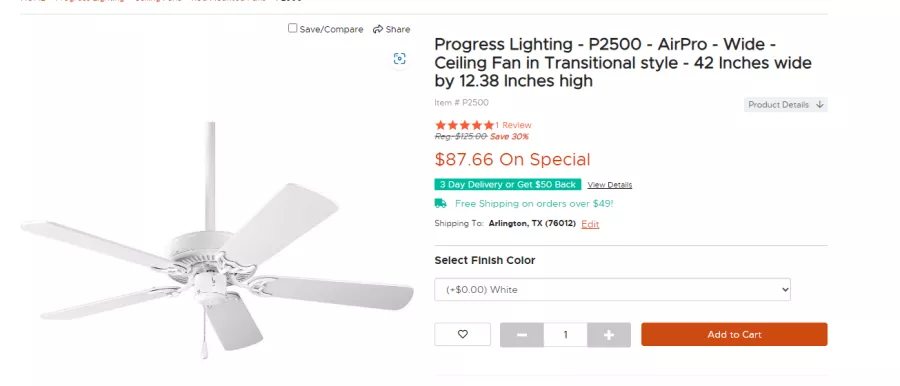Open the Select Finish Color dropdown

[x=612, y=290]
